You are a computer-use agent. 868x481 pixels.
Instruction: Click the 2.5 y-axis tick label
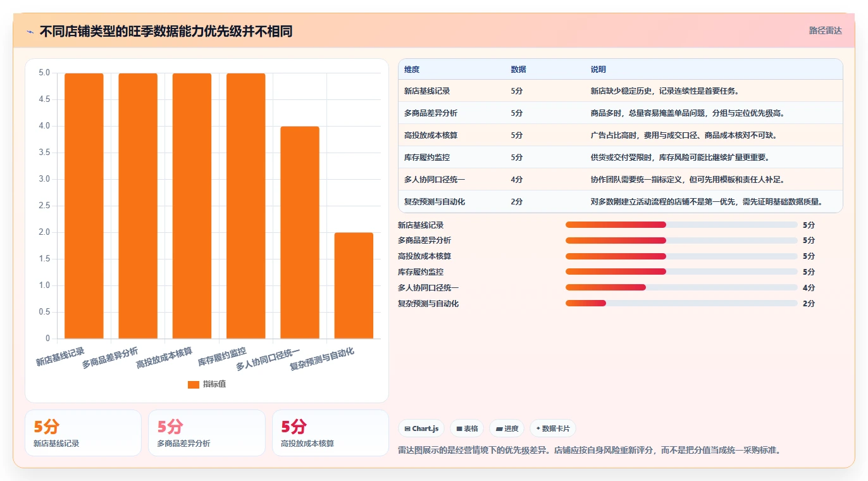(x=44, y=206)
